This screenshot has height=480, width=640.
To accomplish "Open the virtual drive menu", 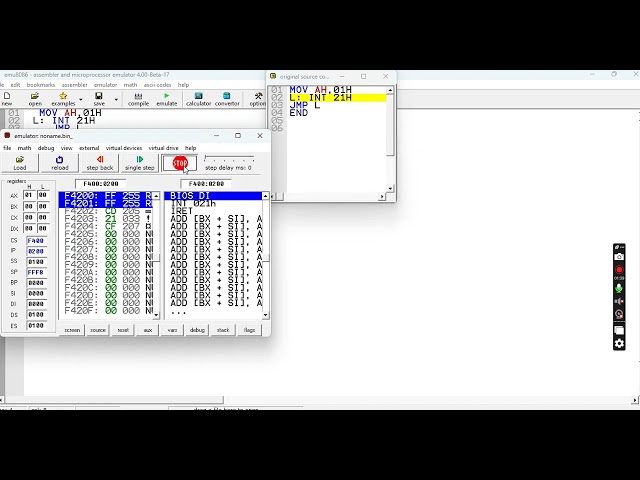I will point(163,148).
